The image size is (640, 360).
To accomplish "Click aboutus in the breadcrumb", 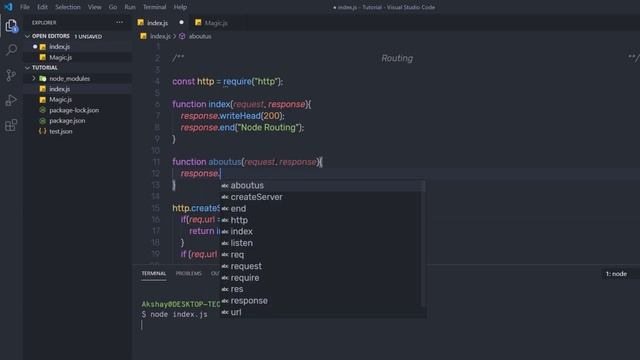I will pos(200,36).
